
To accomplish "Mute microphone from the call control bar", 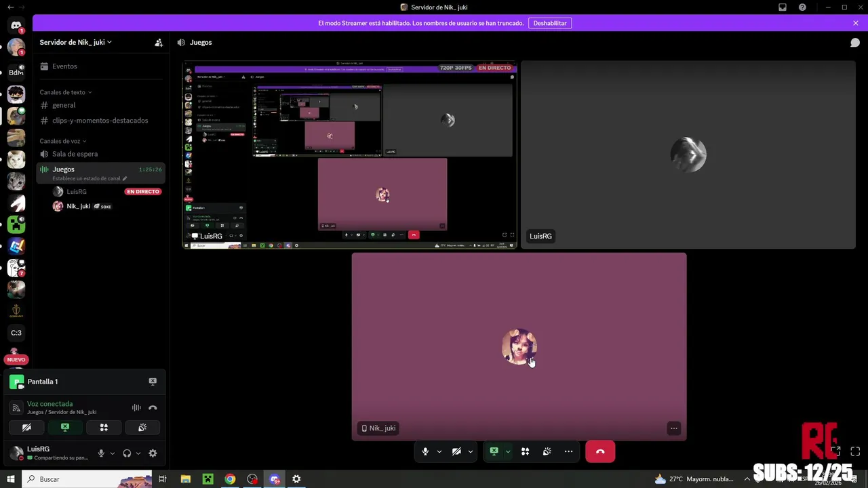I will (x=425, y=451).
